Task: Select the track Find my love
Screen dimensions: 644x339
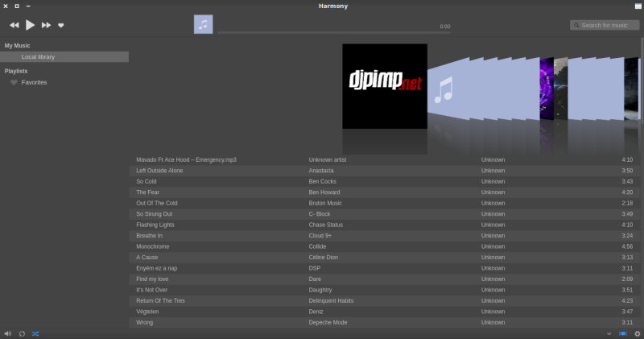Action: pyautogui.click(x=152, y=279)
